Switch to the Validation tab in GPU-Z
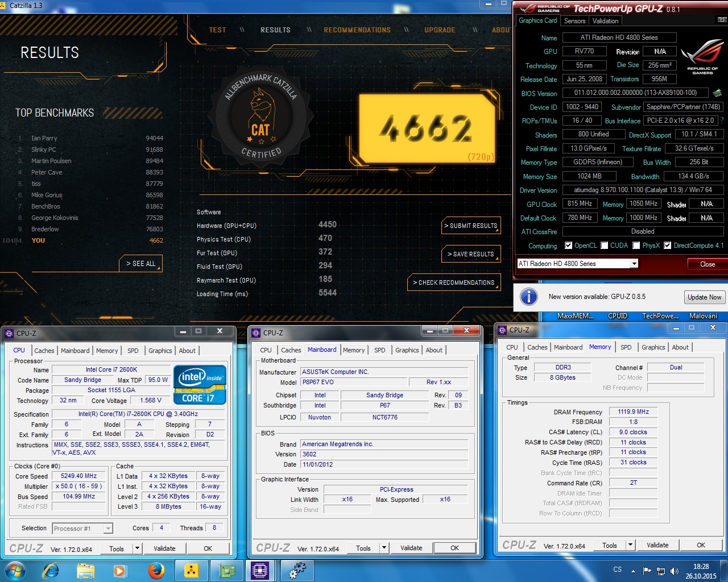 605,21
